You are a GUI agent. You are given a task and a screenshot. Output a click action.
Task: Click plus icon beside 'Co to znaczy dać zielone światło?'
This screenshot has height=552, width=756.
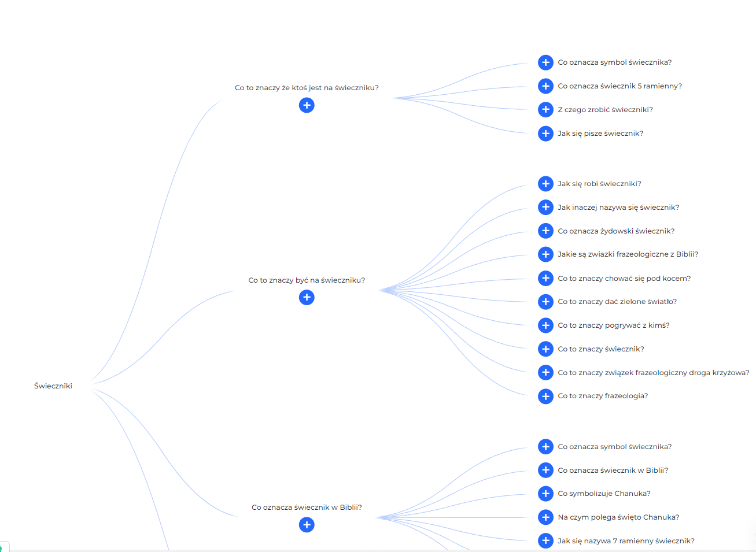pos(545,302)
